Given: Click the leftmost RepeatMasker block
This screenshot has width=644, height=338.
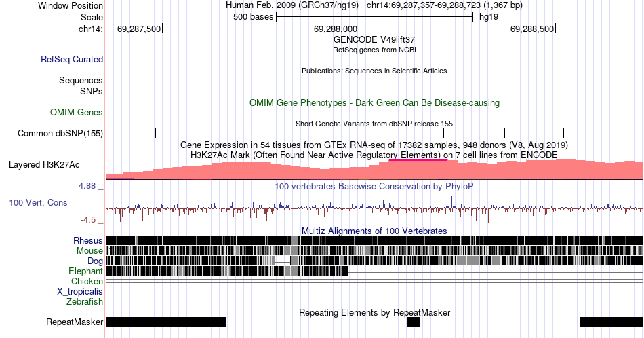Looking at the screenshot, I should point(166,322).
